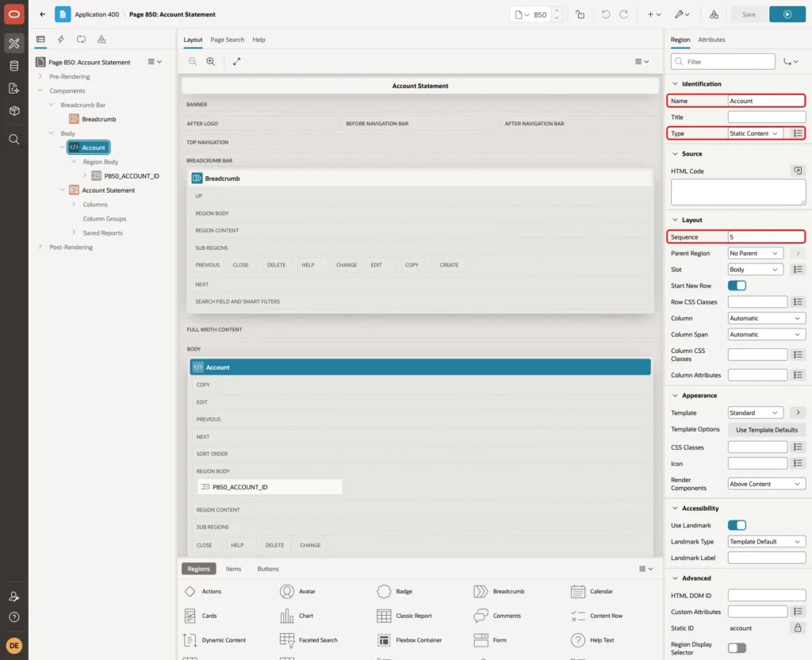Open the Slot Body dropdown

[755, 270]
